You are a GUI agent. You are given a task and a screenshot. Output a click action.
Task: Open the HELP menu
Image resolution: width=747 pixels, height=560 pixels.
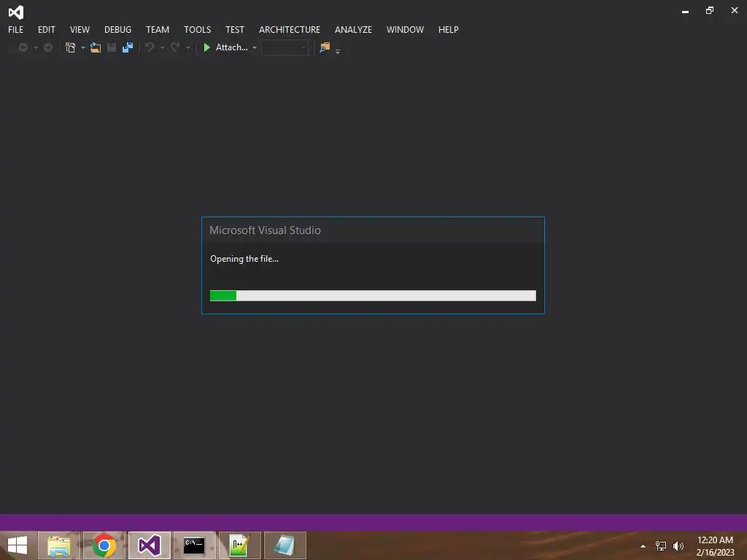tap(449, 29)
